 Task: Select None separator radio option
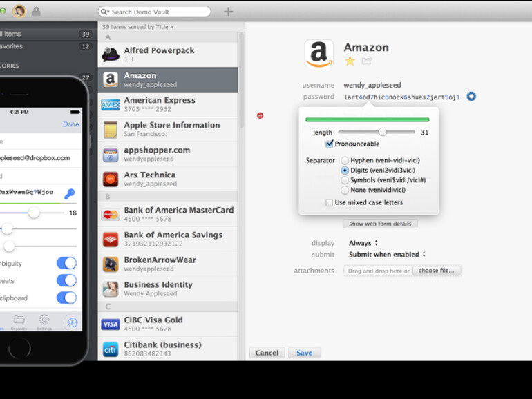345,190
